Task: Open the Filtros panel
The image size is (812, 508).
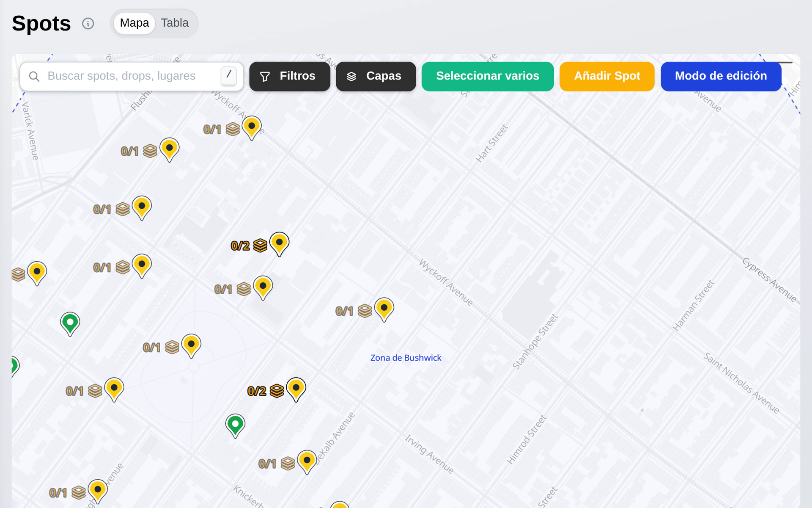Action: click(290, 76)
